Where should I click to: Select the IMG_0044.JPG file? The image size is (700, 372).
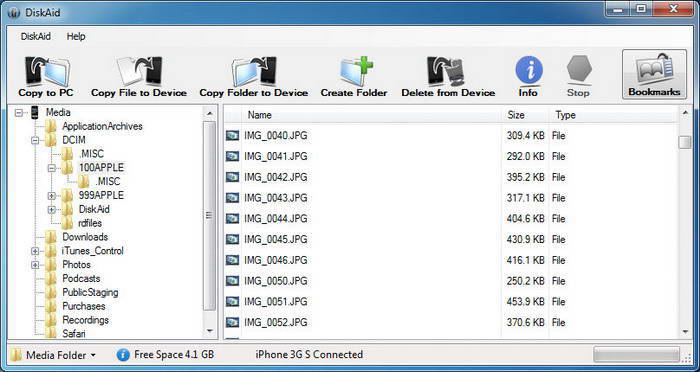click(x=275, y=219)
